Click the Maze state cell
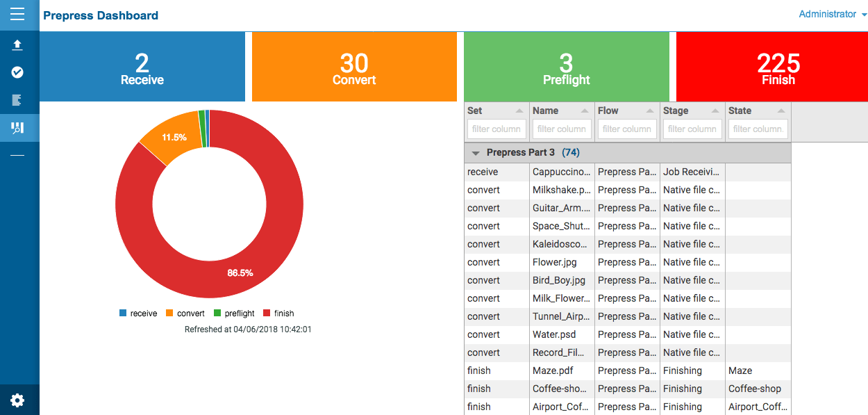The image size is (868, 415). click(x=758, y=371)
